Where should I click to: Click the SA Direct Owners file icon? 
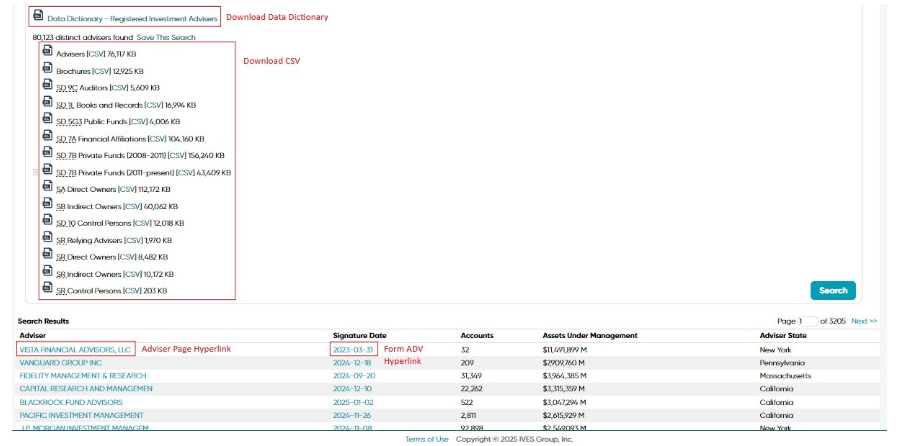pyautogui.click(x=47, y=186)
